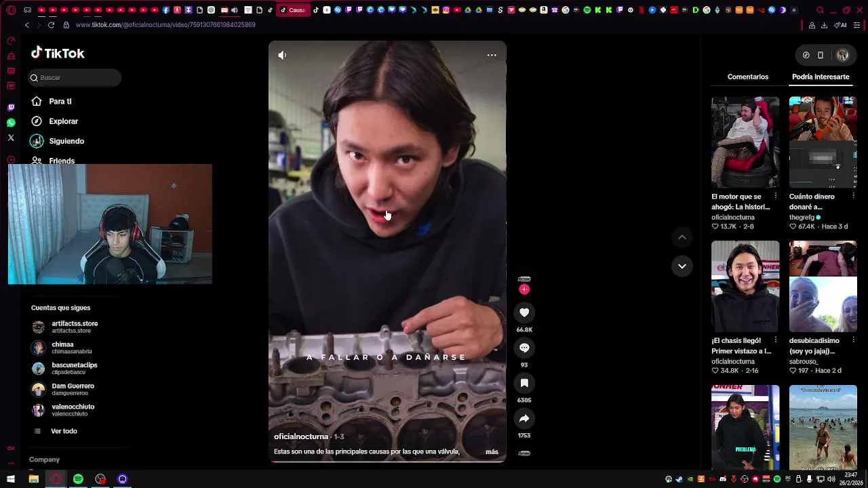Image resolution: width=868 pixels, height=488 pixels.
Task: Open comments via the speech bubble icon
Action: (x=524, y=348)
